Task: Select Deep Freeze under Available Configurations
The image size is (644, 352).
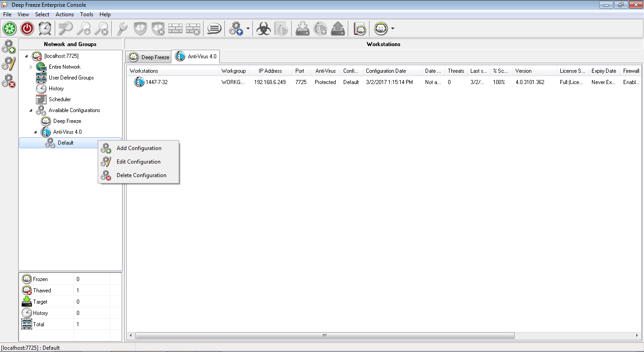Action: click(x=67, y=121)
